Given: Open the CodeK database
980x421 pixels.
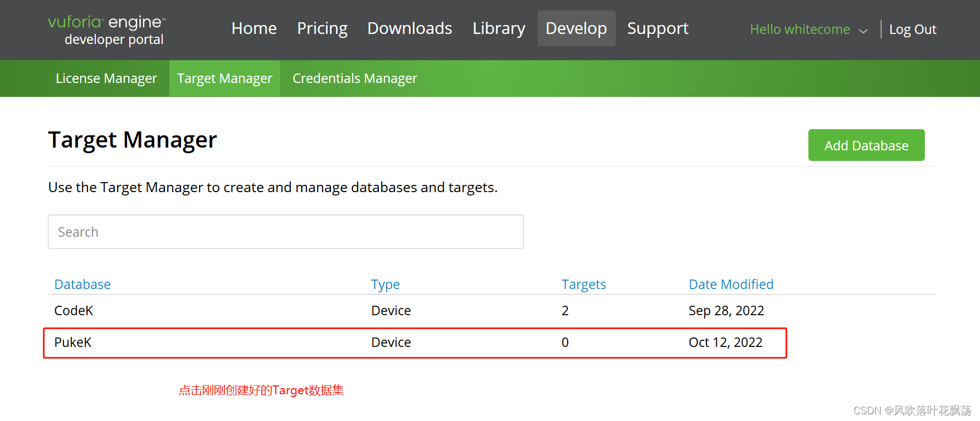Looking at the screenshot, I should coord(74,311).
